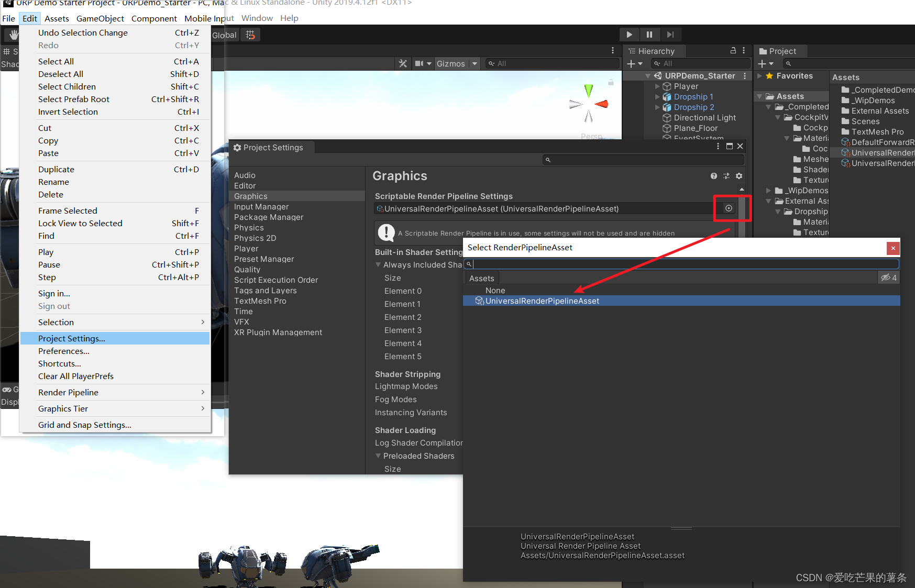The height and width of the screenshot is (588, 915).
Task: Click the Hierarchy search field
Action: (701, 63)
